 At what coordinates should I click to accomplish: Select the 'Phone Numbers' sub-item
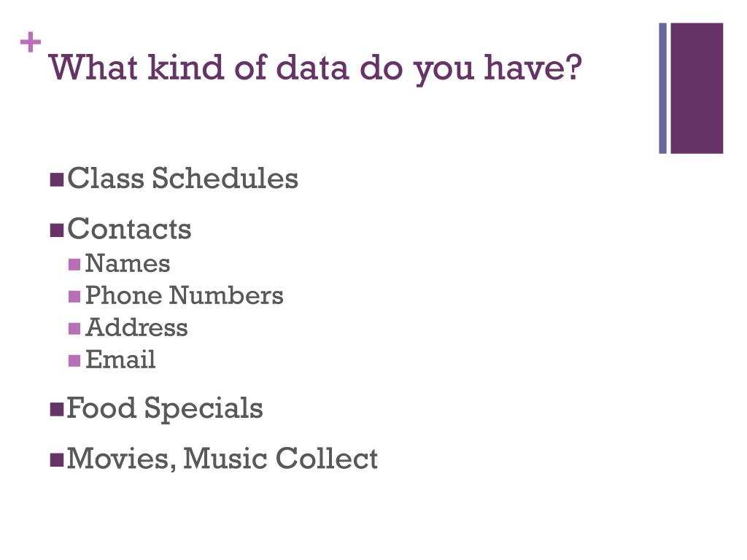[x=185, y=295]
